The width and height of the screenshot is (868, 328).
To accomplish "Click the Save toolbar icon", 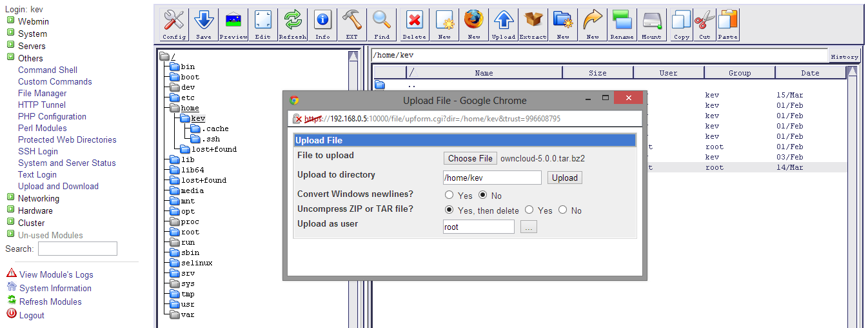I will click(204, 25).
